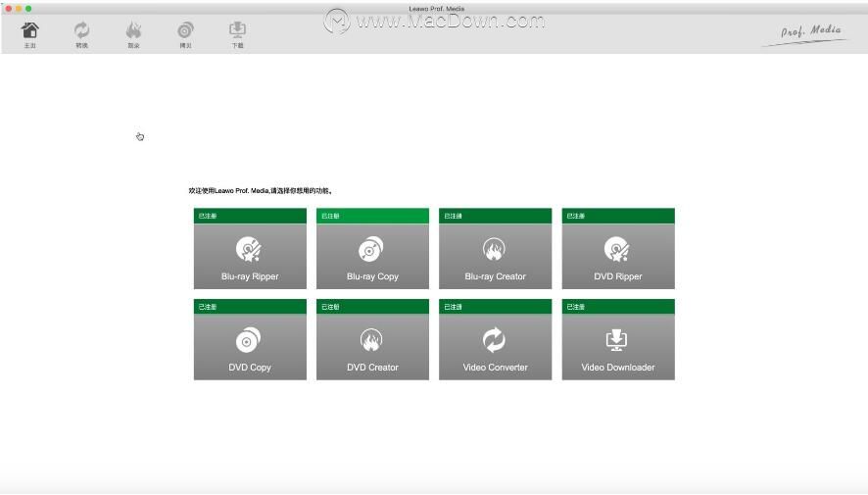This screenshot has width=868, height=495.
Task: Launch the DVD Copy module
Action: [250, 339]
